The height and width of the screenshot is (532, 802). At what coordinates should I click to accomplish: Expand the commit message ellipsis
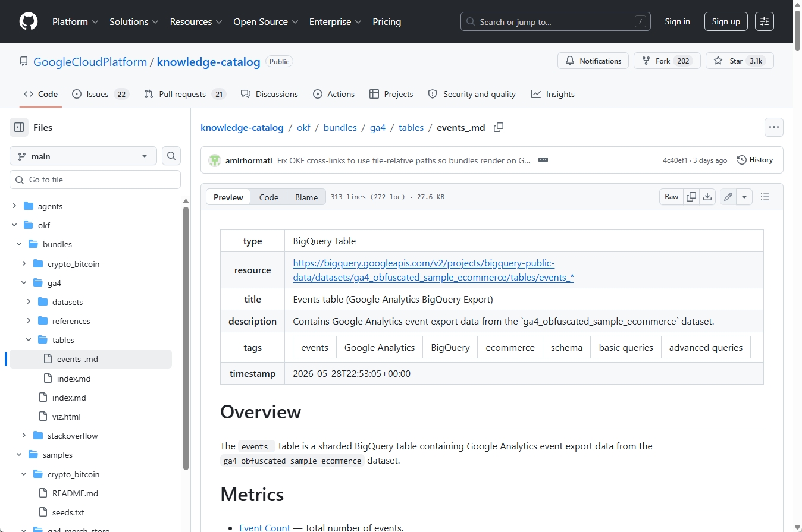[x=543, y=160]
